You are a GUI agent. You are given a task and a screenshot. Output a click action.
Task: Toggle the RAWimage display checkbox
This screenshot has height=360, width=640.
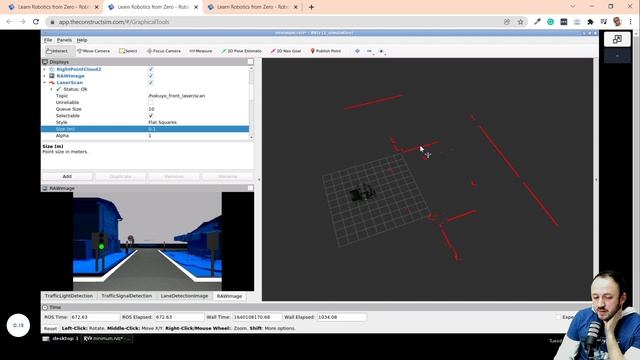tap(151, 76)
